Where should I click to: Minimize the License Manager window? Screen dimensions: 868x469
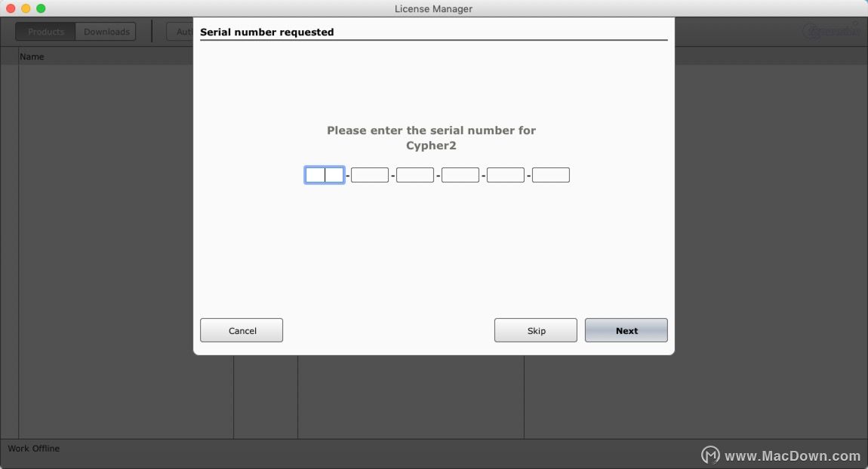click(x=26, y=8)
